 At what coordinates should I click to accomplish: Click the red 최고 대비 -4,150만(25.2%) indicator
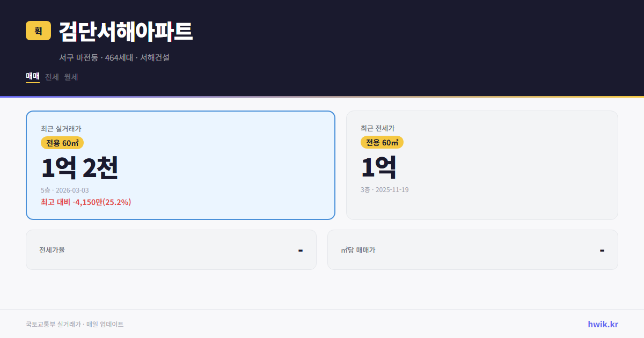point(85,202)
